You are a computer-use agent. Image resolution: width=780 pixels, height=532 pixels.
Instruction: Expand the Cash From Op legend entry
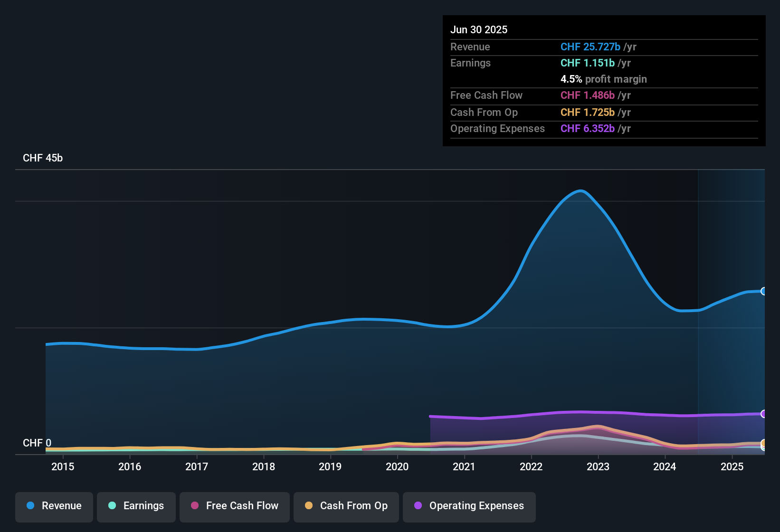coord(346,506)
